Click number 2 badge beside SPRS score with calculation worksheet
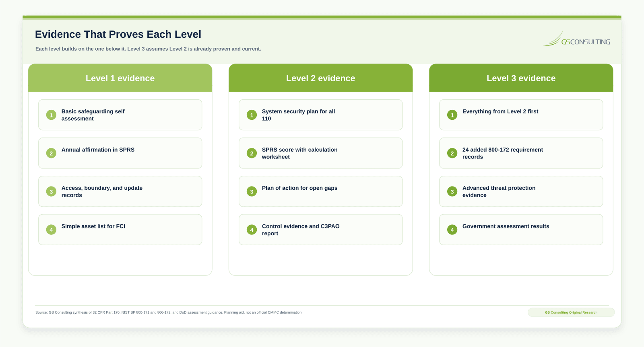The image size is (644, 347). (252, 153)
